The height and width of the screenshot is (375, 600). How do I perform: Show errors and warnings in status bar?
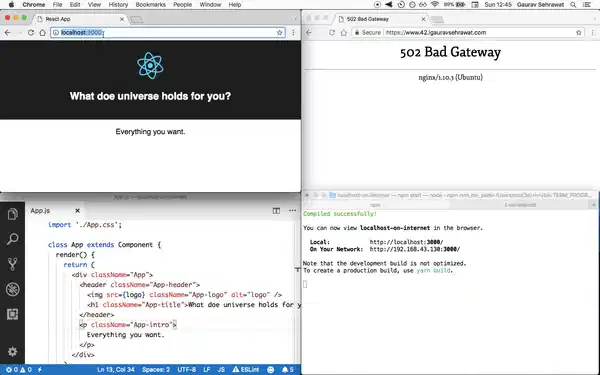(x=18, y=370)
